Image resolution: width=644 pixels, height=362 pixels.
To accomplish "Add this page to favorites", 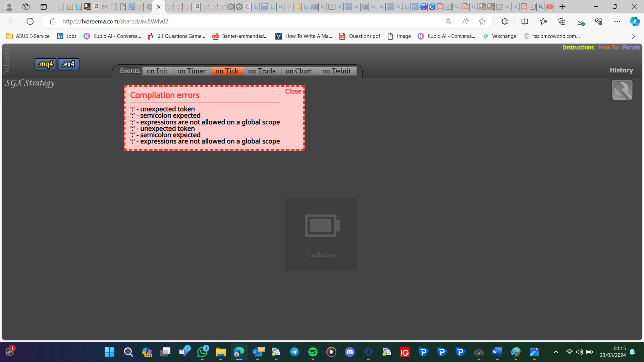I will (x=482, y=21).
